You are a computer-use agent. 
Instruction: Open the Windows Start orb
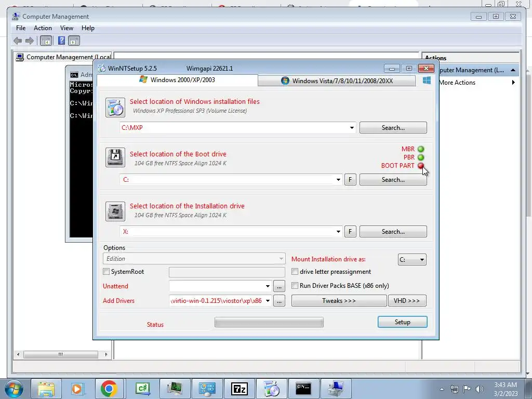point(14,389)
